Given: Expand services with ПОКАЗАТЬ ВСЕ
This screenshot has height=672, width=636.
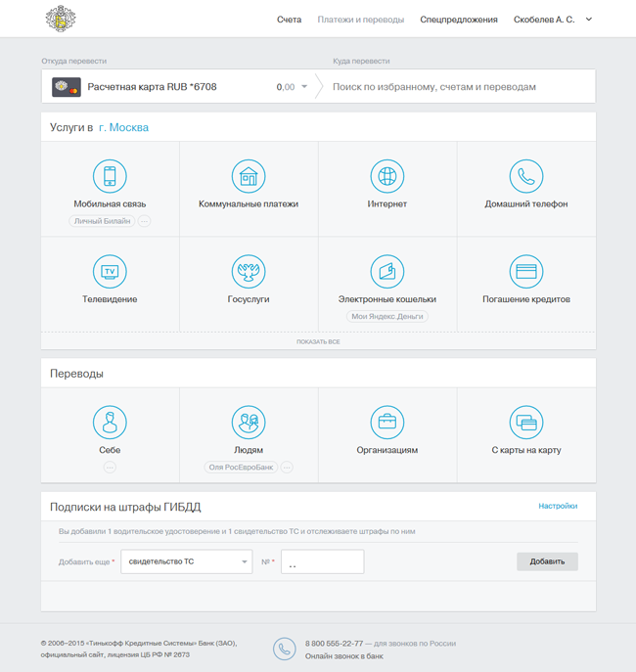Looking at the screenshot, I should (x=318, y=341).
